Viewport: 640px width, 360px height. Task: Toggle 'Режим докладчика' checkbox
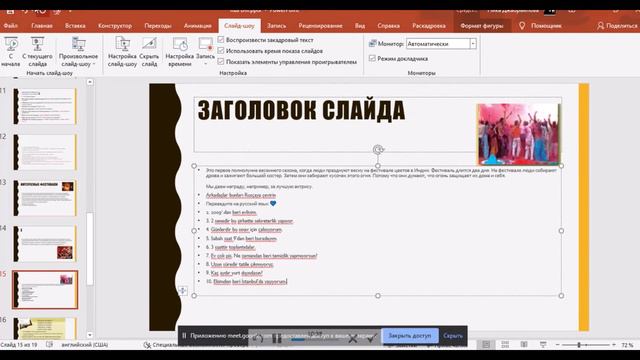[372, 58]
